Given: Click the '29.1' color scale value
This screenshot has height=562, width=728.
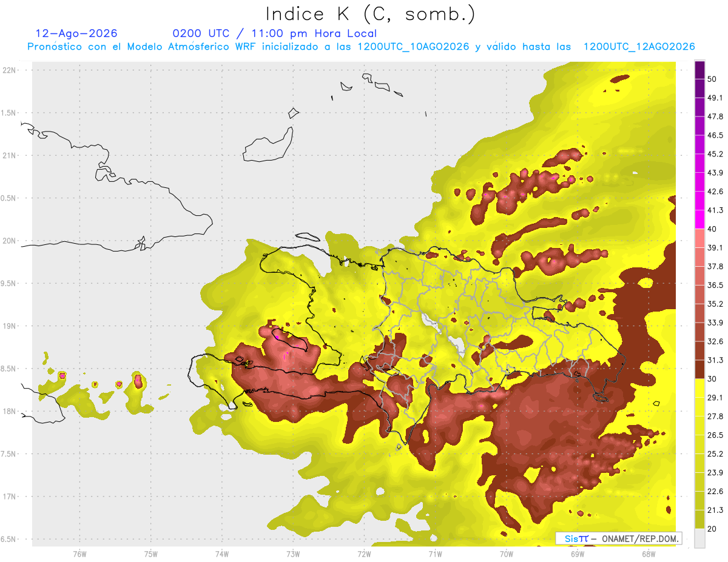Looking at the screenshot, I should (x=715, y=397).
